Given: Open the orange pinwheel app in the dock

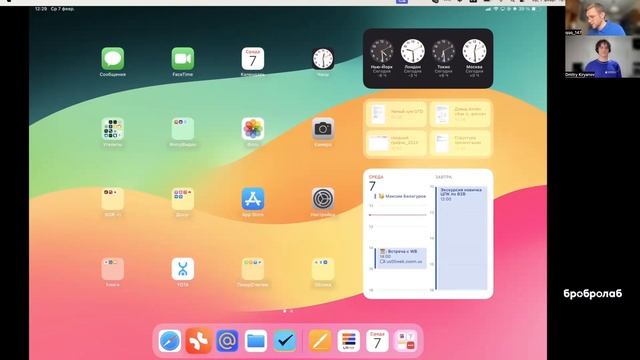Looking at the screenshot, I should tap(198, 341).
